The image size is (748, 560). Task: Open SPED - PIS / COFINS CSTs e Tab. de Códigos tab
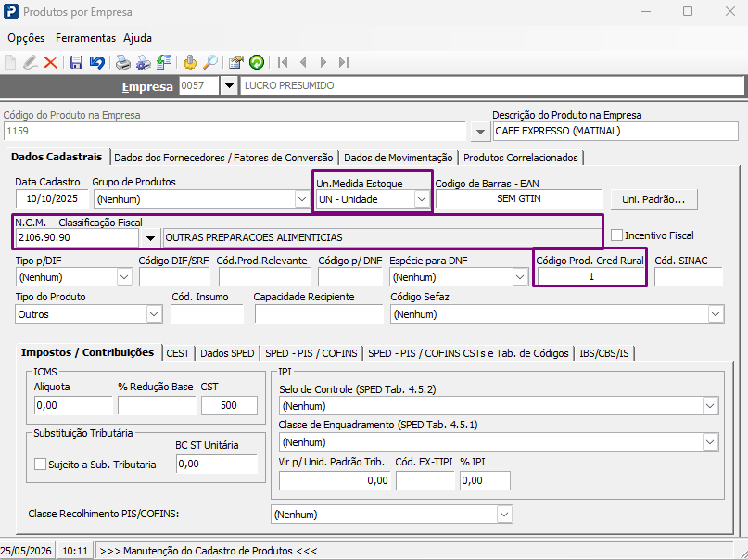(x=468, y=353)
